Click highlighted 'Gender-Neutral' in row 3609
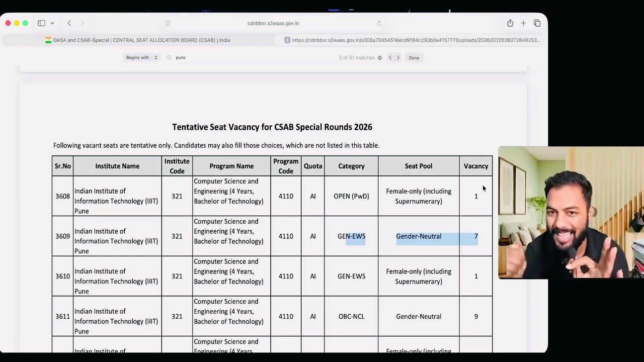644x362 pixels. point(419,236)
